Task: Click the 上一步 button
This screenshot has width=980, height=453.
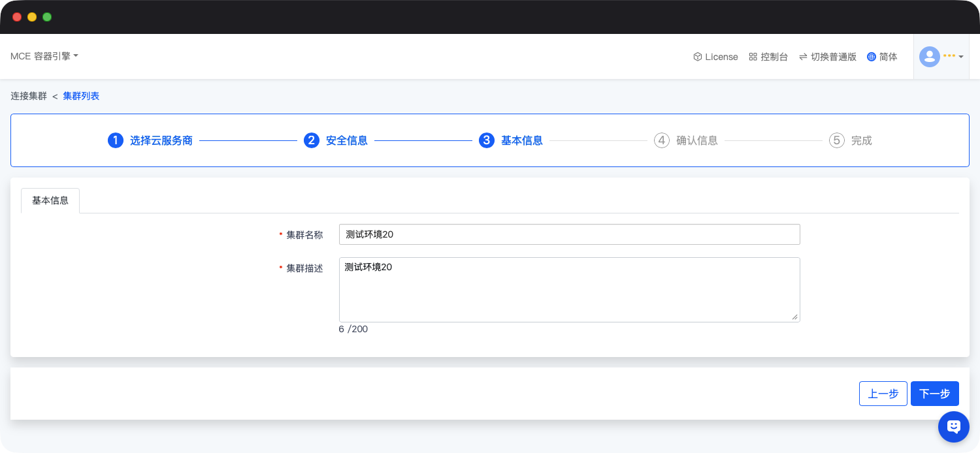Action: [883, 394]
